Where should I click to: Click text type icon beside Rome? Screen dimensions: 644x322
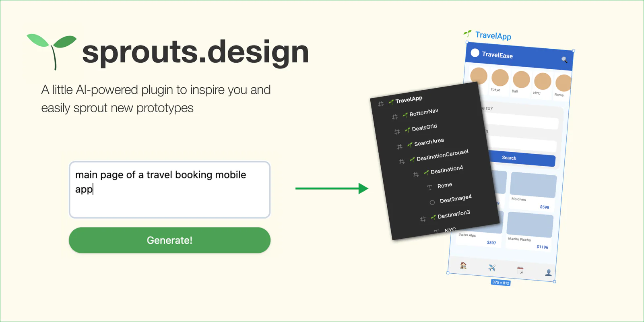(429, 187)
